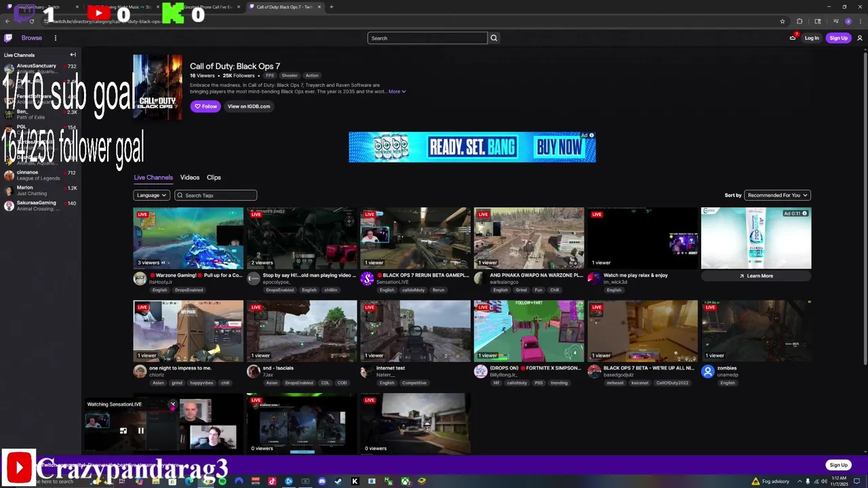The image size is (868, 488).
Task: Reload the page with browser refresh
Action: (x=32, y=21)
